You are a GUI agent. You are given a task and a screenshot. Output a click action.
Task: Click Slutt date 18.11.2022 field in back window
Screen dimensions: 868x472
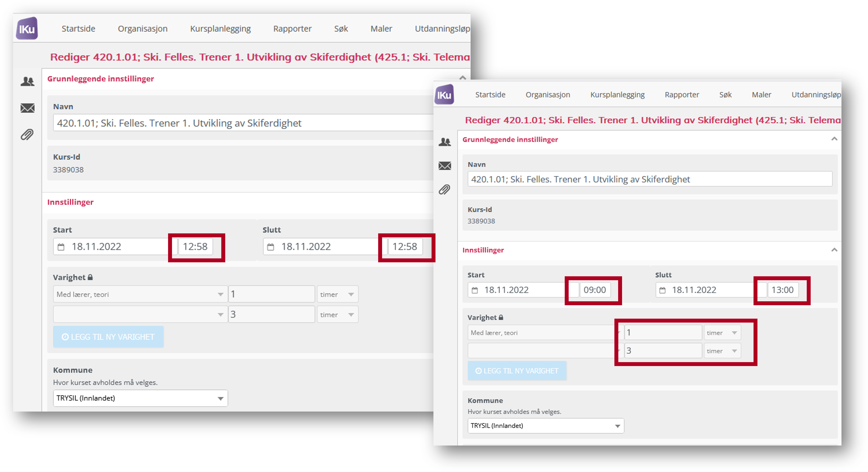point(325,246)
